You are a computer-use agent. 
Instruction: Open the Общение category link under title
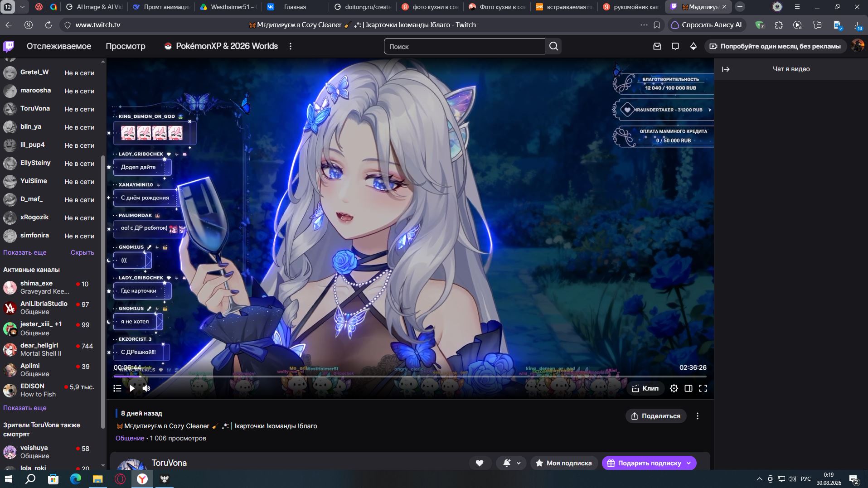(130, 438)
